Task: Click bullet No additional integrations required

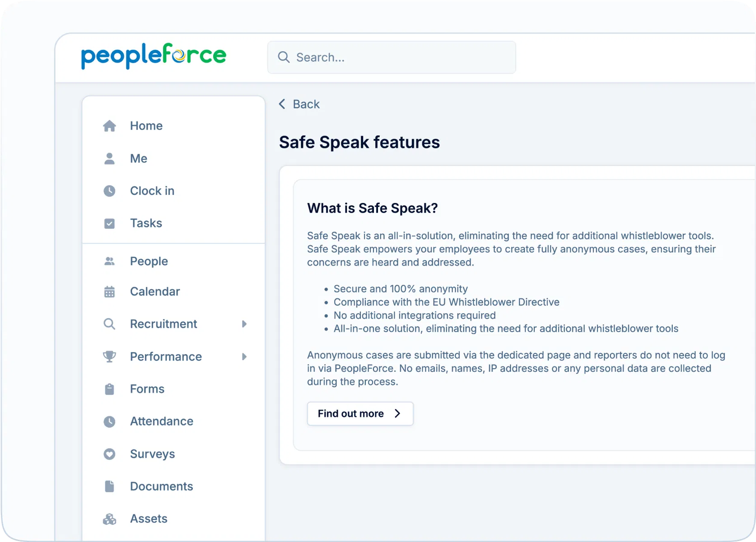Action: pyautogui.click(x=415, y=315)
